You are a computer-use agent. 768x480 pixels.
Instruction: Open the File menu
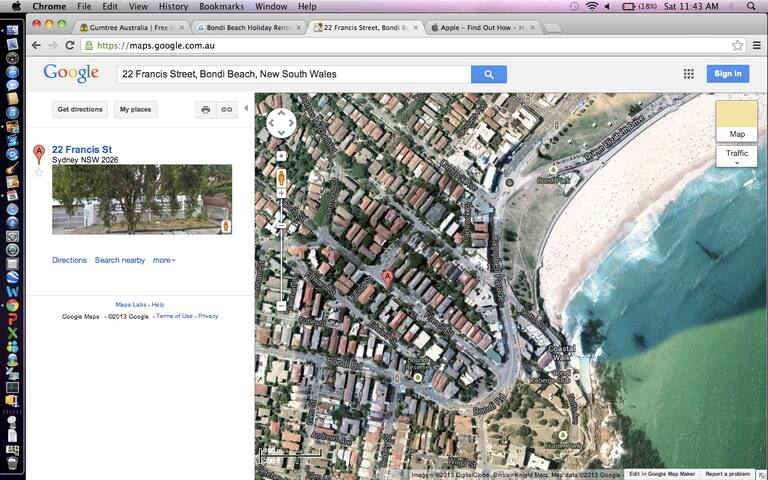(84, 6)
